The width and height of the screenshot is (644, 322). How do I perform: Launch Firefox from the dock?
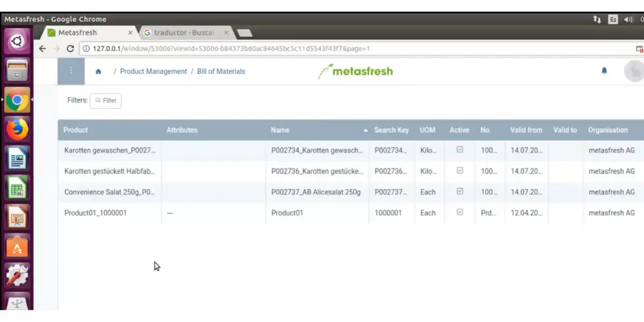pyautogui.click(x=17, y=129)
